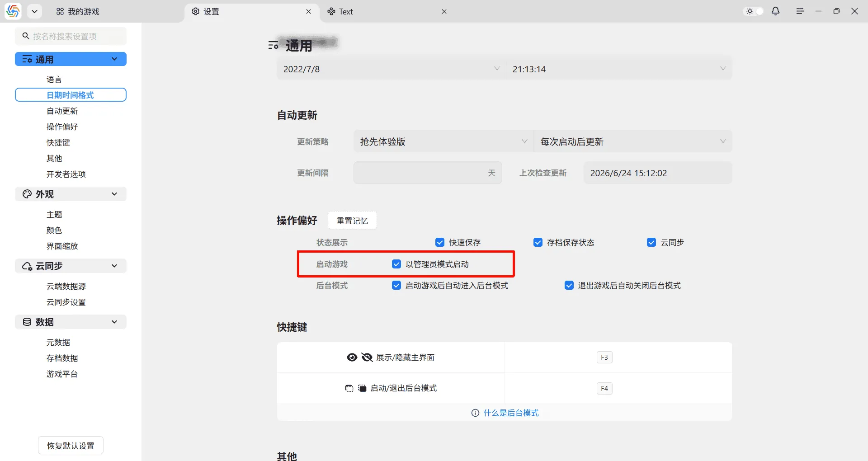This screenshot has height=461, width=868.
Task: Click the exit background mode icon
Action: click(x=362, y=388)
